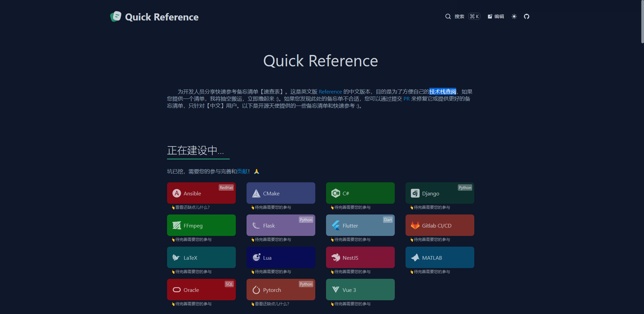Open the C# card
The image size is (644, 314).
(x=360, y=193)
